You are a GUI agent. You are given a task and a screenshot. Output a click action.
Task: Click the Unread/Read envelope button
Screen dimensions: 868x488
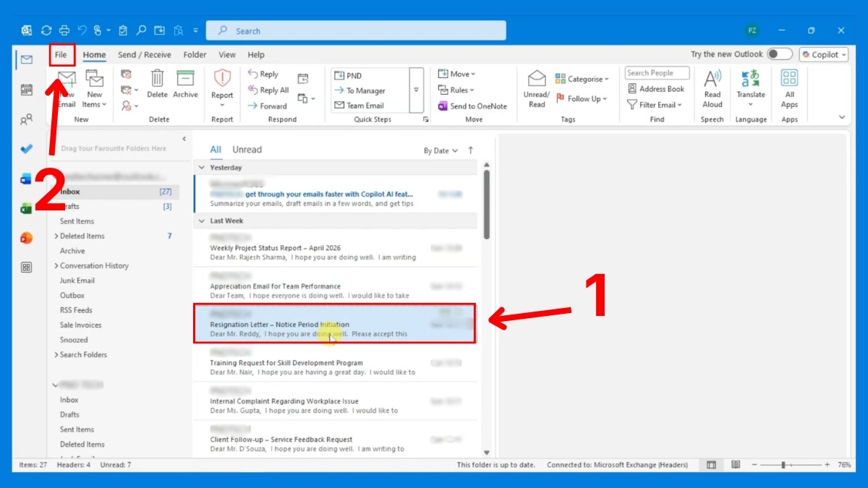537,89
